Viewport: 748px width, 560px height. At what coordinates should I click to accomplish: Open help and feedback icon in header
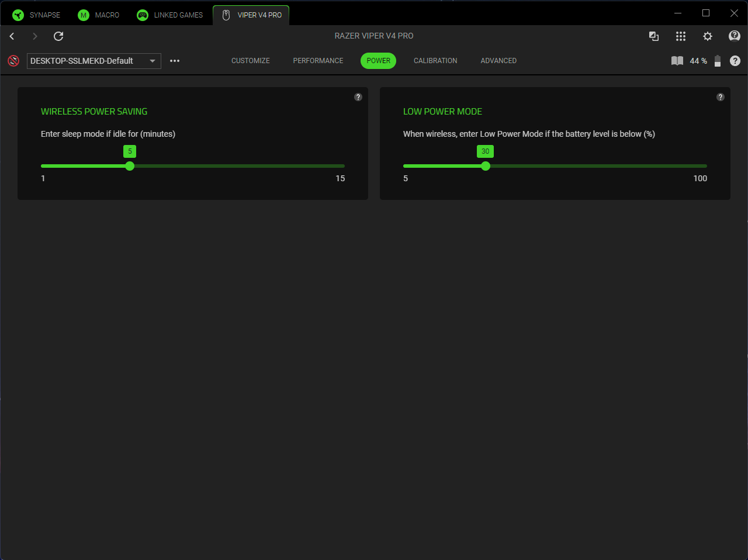point(735,36)
